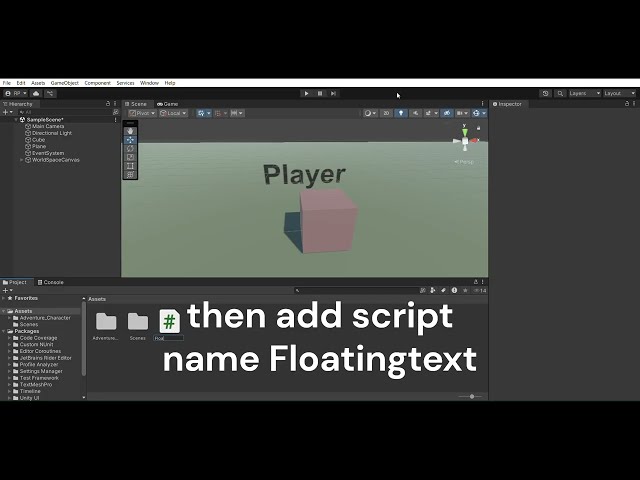This screenshot has height=480, width=640.
Task: Open the cloud services button
Action: pos(36,93)
